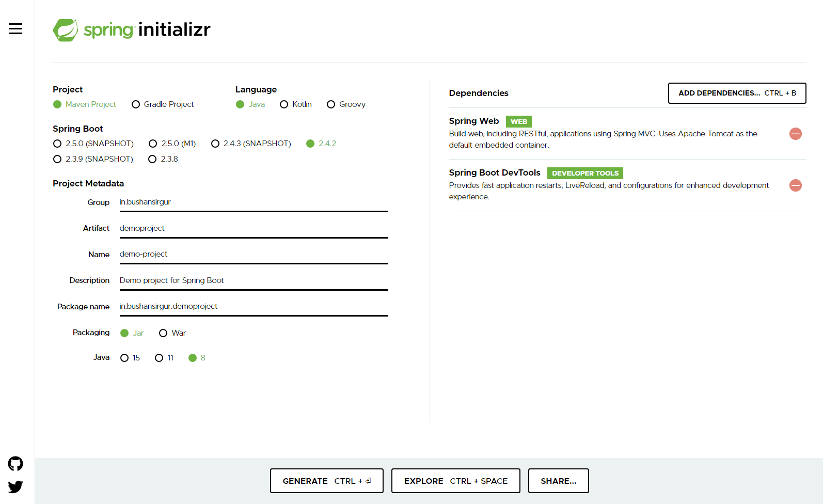
Task: Choose War packaging
Action: click(172, 333)
